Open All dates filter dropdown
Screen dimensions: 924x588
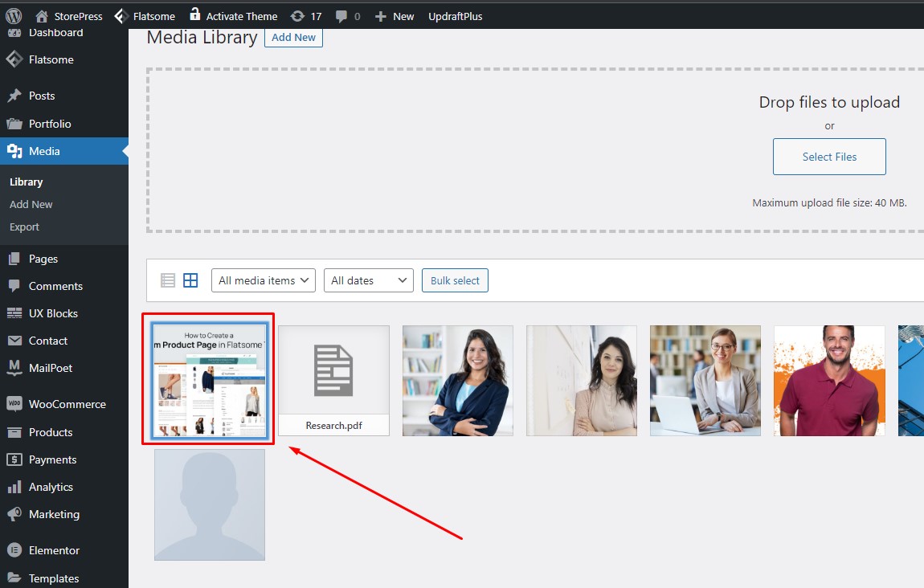[368, 280]
